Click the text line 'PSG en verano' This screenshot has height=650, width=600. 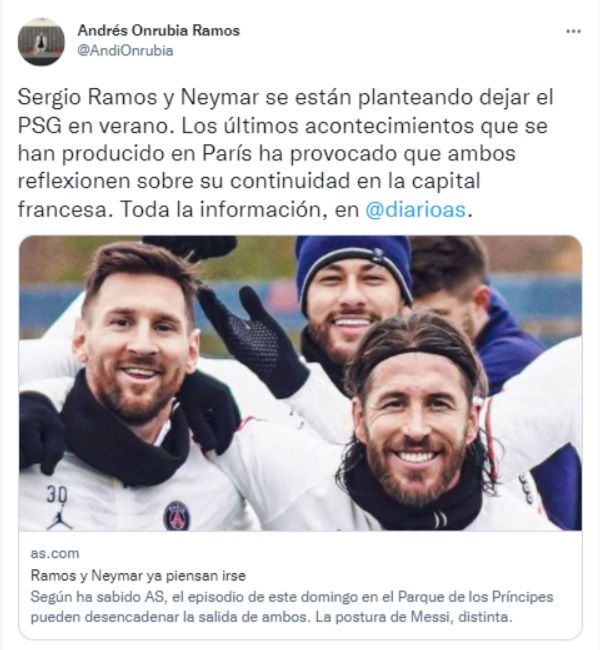(x=95, y=126)
